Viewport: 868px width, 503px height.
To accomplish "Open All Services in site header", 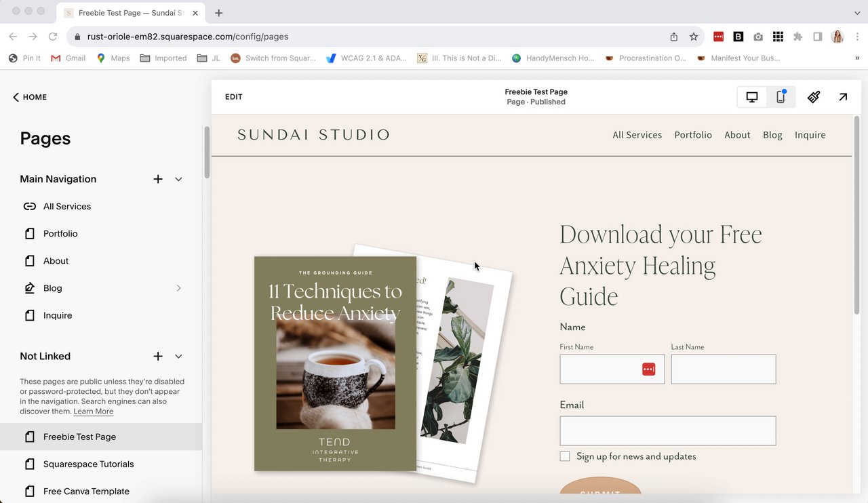I will tap(637, 135).
